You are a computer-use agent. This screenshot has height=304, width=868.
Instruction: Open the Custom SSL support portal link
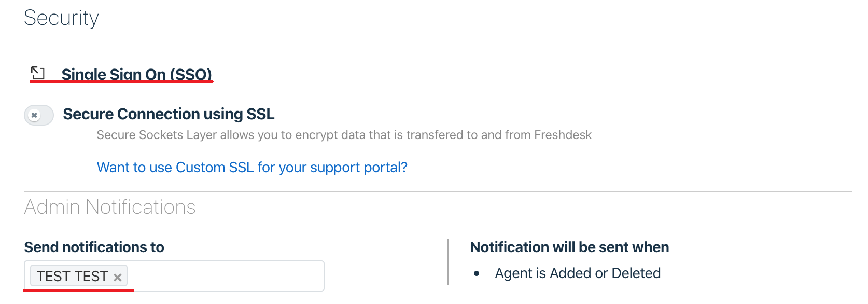[x=252, y=168]
